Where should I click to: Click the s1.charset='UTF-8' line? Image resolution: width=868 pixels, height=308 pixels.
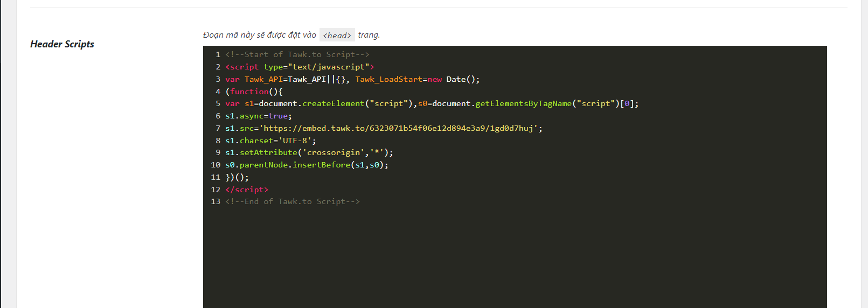(x=270, y=141)
